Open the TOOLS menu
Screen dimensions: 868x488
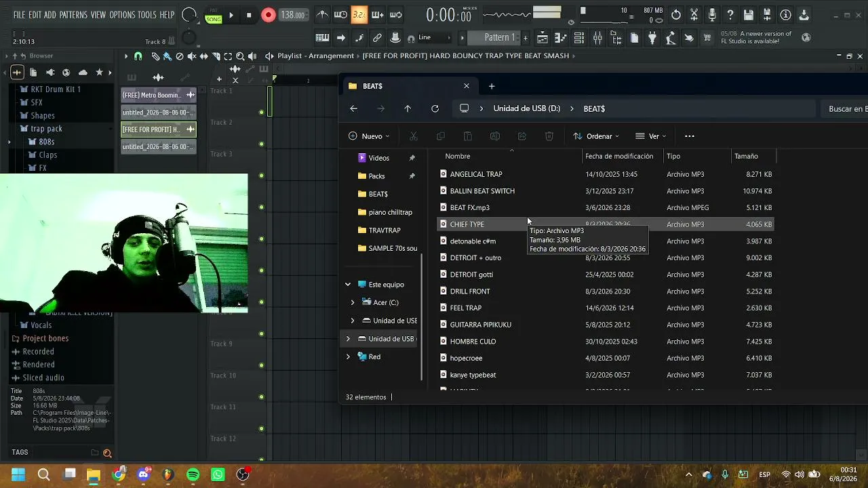tap(147, 15)
